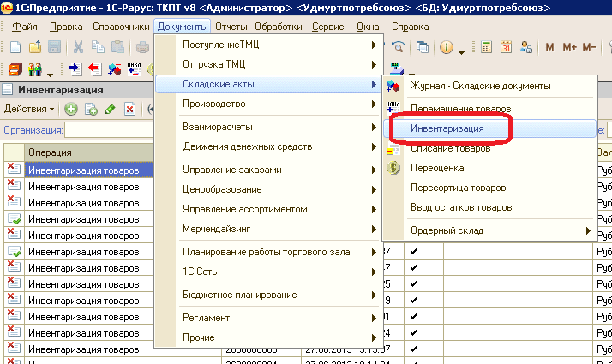612x364 pixels.
Task: Click into the Организация input field
Action: 110,130
